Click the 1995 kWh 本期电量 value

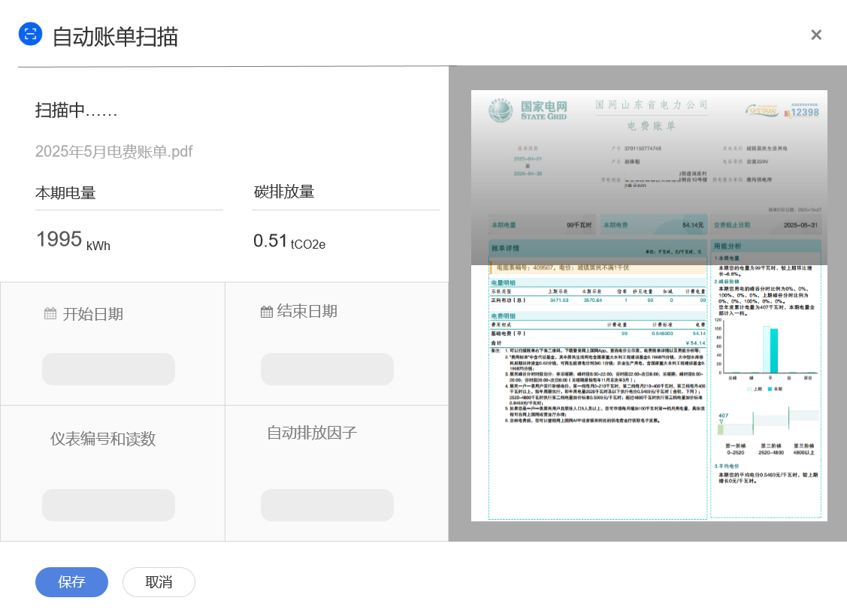point(72,240)
